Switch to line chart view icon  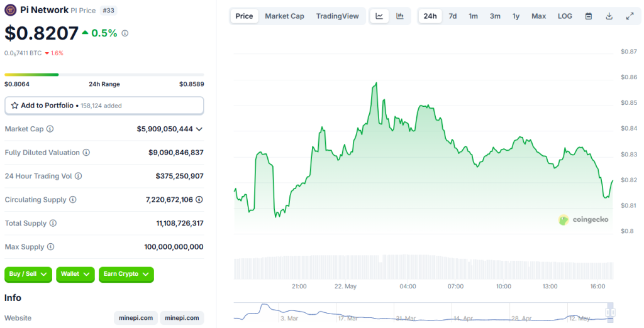pyautogui.click(x=379, y=16)
